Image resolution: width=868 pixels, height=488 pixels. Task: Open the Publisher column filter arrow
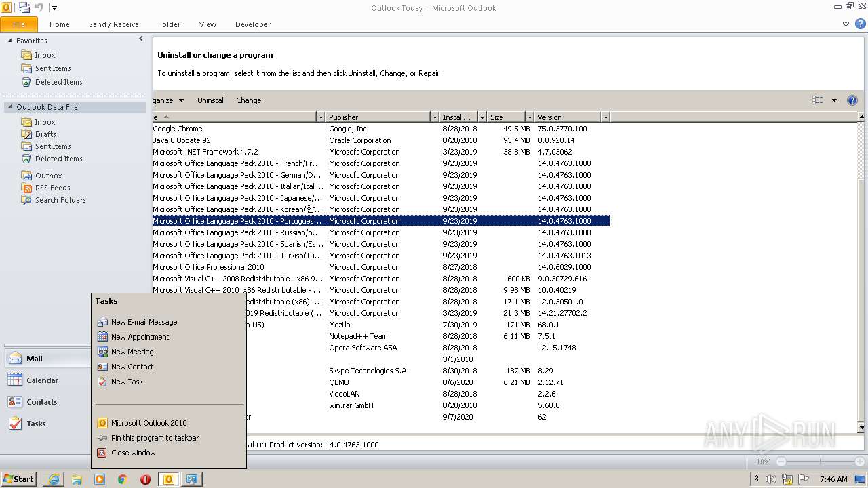pyautogui.click(x=435, y=117)
